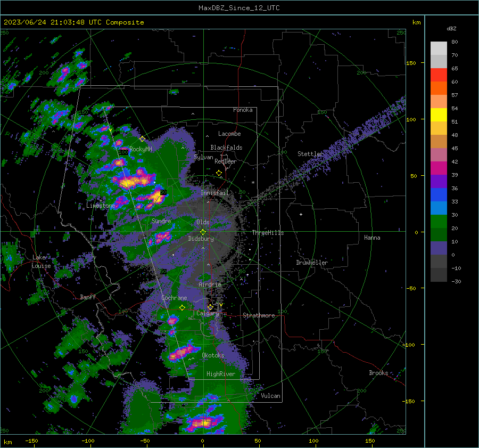Viewport: 479px width, 448px height.
Task: Select the bright green 20–30 dBZ legend swatch
Action: tap(439, 222)
